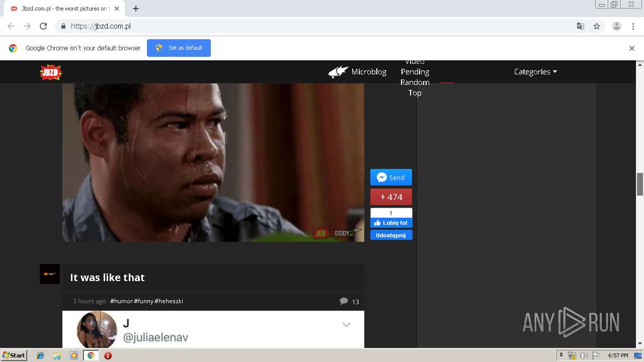Launch Internet Explorer from taskbar
644x362 pixels.
point(40,355)
